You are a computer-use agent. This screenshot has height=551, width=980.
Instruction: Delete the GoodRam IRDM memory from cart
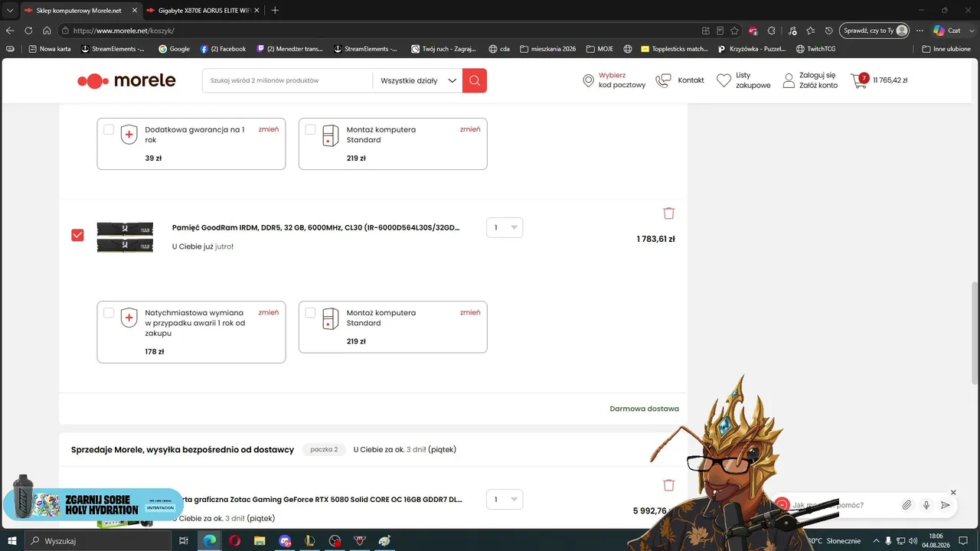click(668, 214)
